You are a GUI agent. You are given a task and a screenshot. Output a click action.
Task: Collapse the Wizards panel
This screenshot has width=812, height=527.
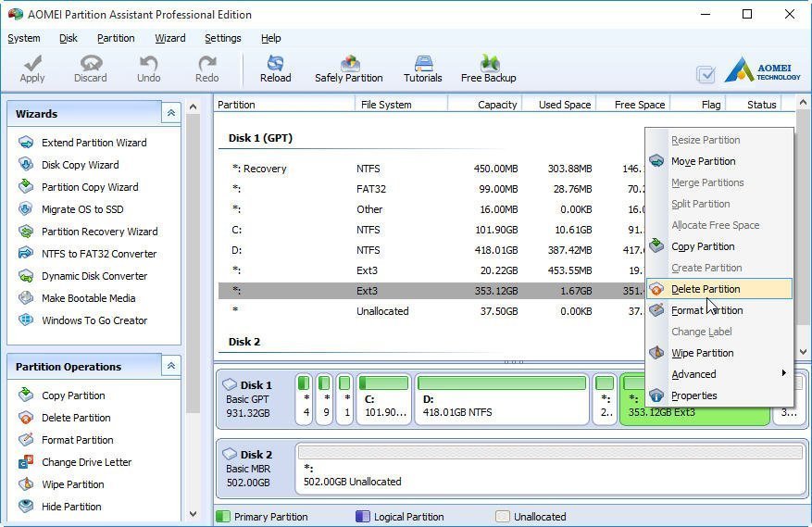coord(171,113)
